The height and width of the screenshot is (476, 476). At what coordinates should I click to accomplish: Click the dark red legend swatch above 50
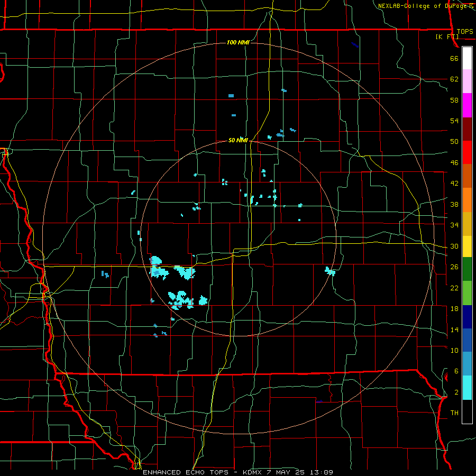click(467, 129)
